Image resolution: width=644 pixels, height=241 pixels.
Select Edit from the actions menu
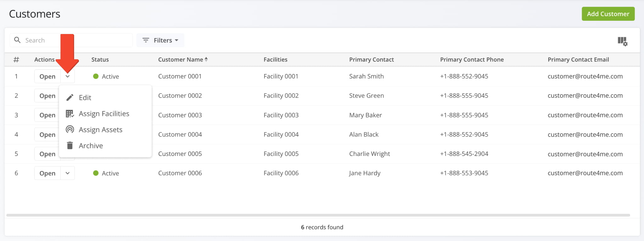[105, 97]
